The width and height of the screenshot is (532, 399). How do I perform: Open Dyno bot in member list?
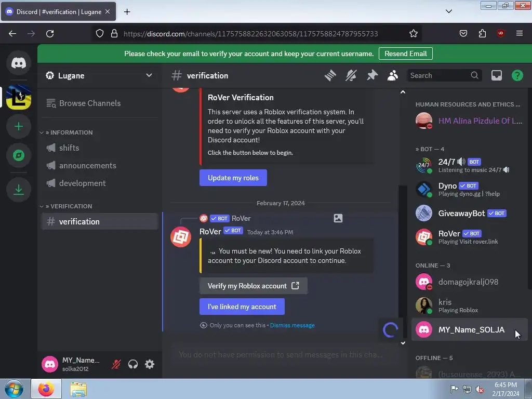click(x=469, y=189)
